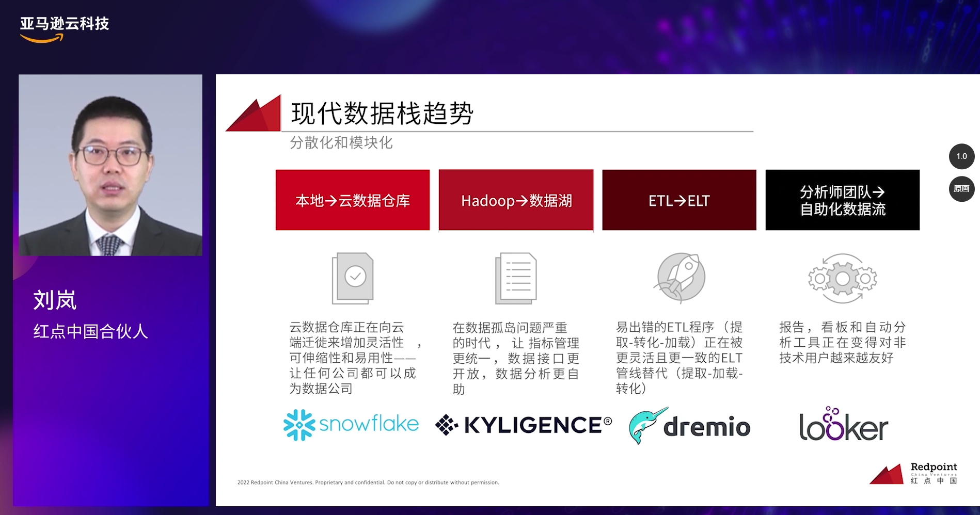The image size is (980, 515).
Task: Click the paragraph starting 易出错的ETL程序
Action: [x=679, y=358]
